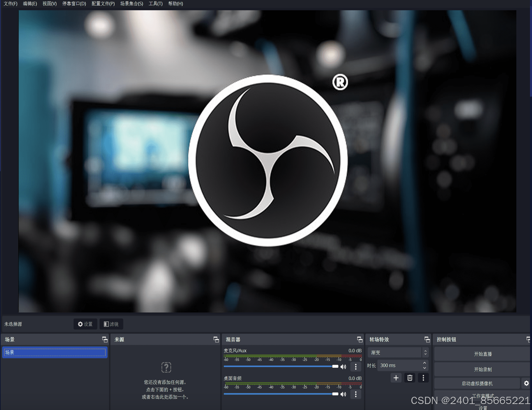Click the 开始直播 button
The width and height of the screenshot is (532, 410).
coord(483,354)
